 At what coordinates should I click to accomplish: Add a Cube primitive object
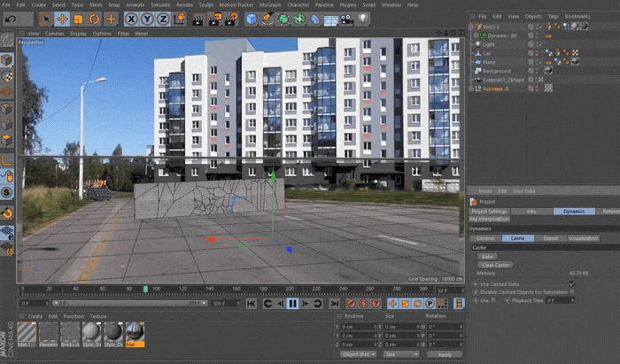pos(252,18)
